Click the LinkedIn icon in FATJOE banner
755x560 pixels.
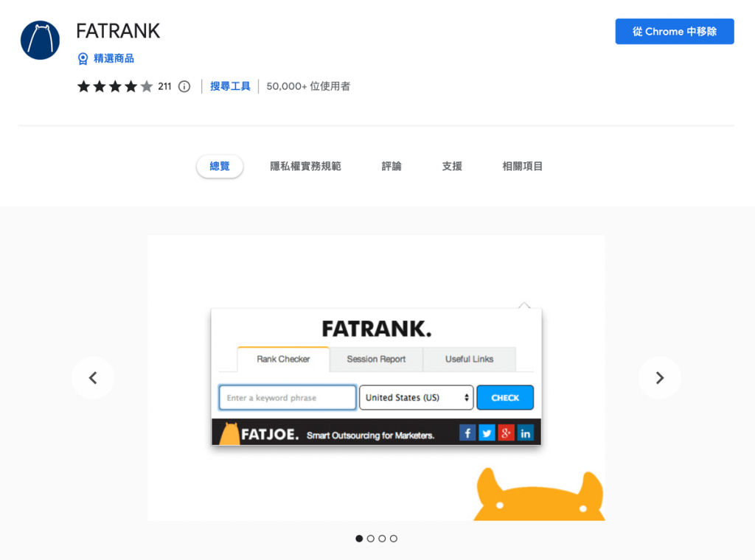pyautogui.click(x=525, y=433)
